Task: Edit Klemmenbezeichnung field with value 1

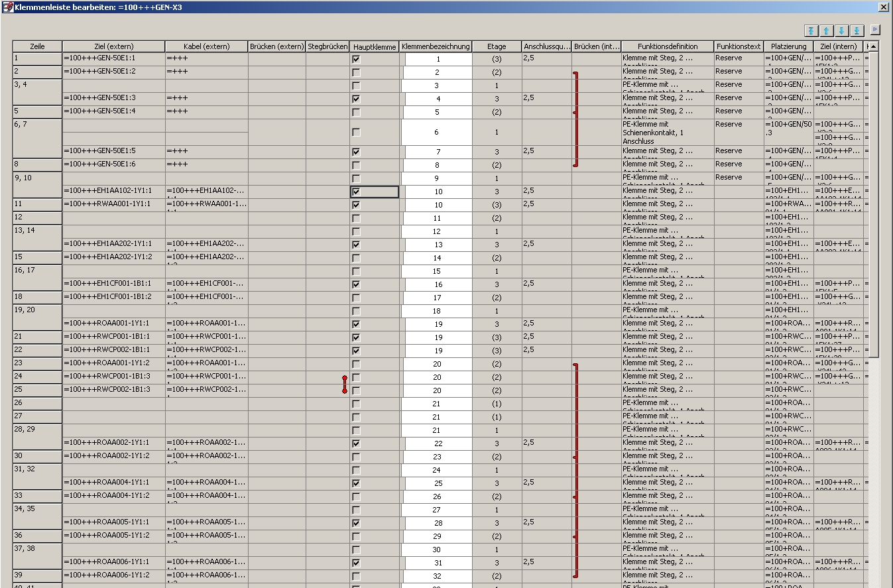Action: [438, 60]
